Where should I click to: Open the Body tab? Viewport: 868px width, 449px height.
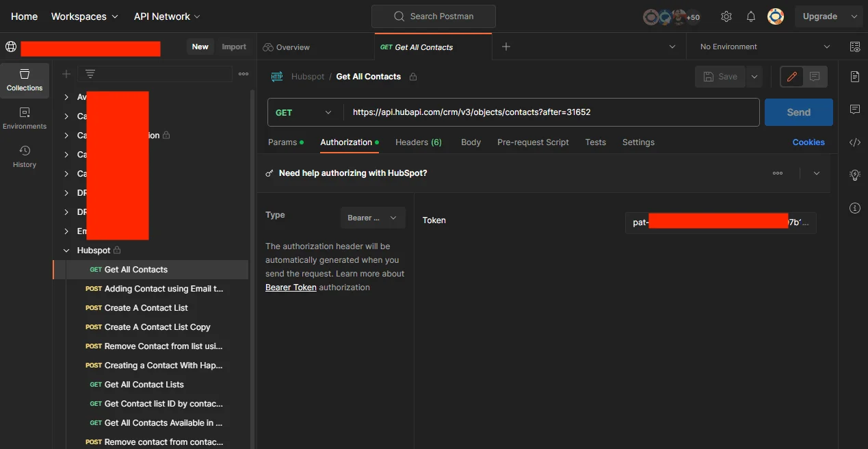point(471,142)
